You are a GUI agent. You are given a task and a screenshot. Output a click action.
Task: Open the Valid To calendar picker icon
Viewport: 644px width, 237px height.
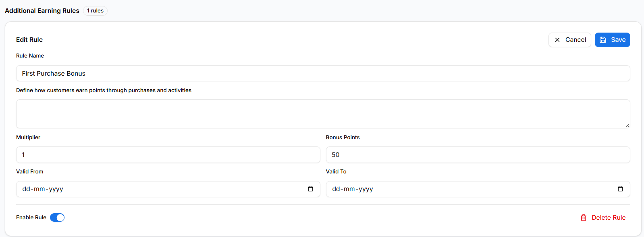620,189
